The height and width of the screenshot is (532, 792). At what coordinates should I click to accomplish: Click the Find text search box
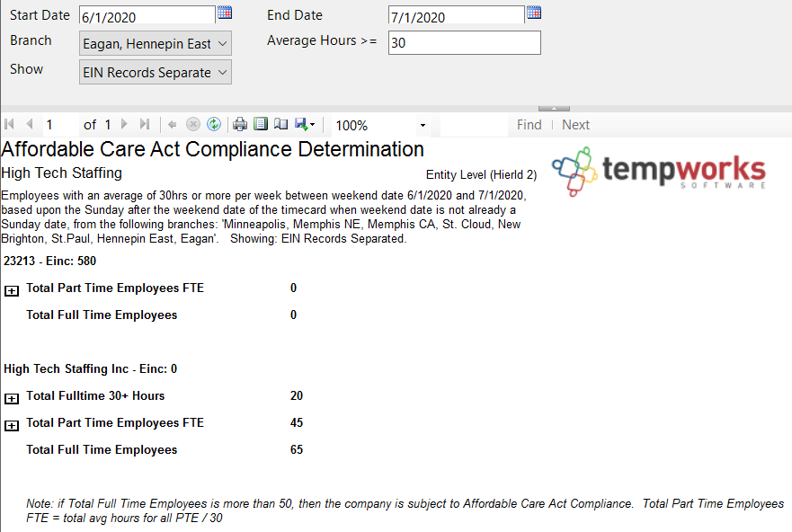click(x=474, y=125)
